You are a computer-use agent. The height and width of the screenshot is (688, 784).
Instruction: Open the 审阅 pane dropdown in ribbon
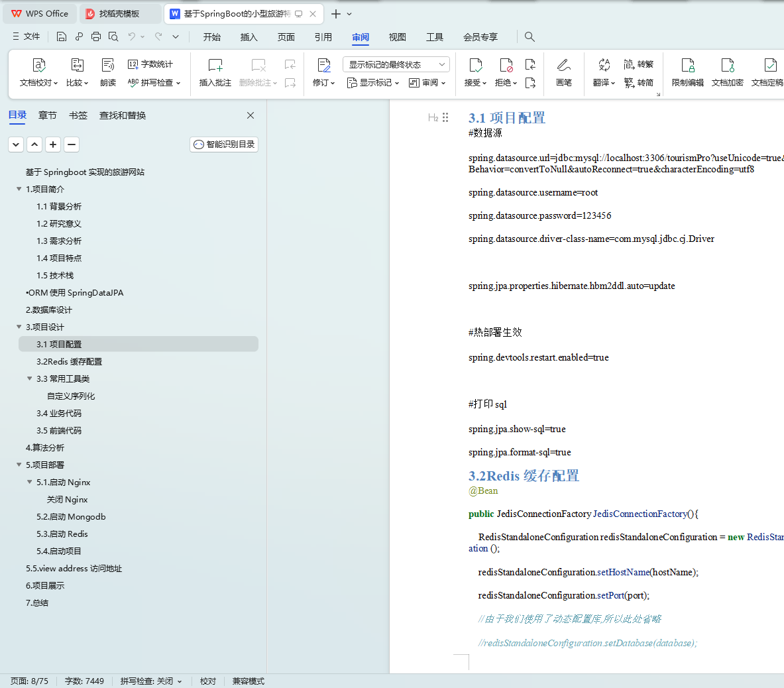click(x=427, y=83)
